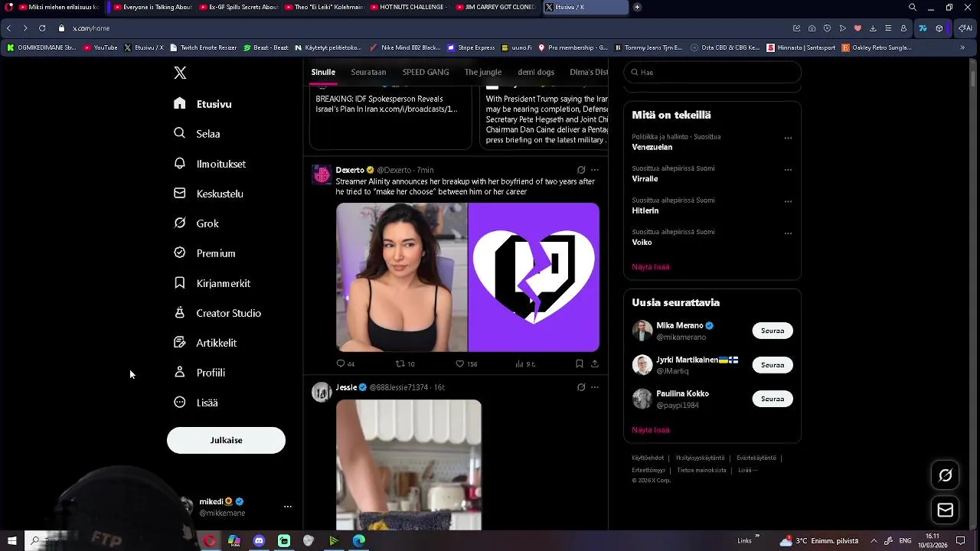Follow Mika Merano
980x551 pixels.
pyautogui.click(x=773, y=331)
